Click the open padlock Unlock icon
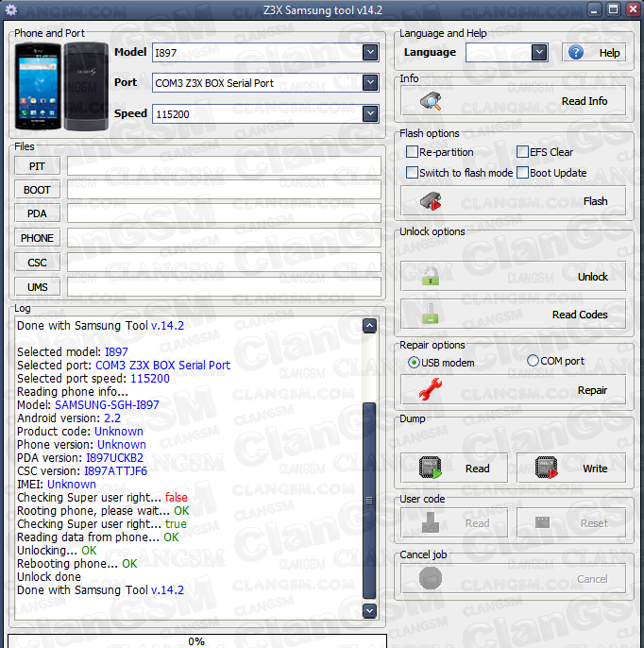 431,276
